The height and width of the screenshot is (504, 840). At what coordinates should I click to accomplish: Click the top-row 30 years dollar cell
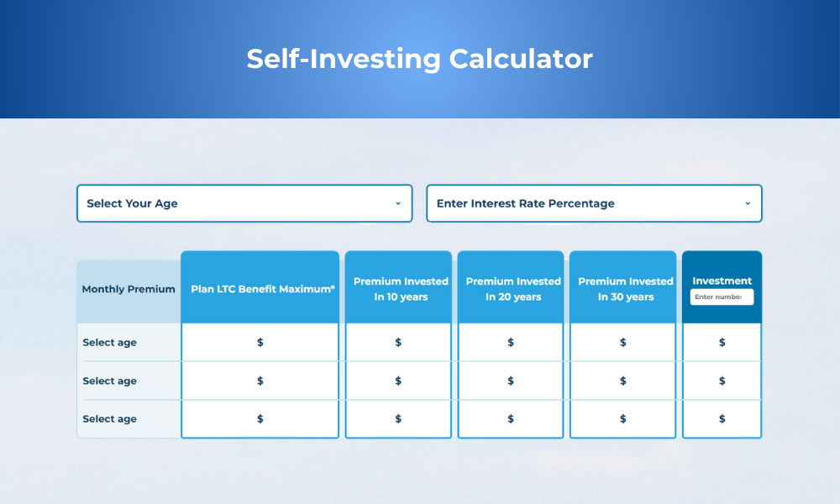[x=623, y=343]
